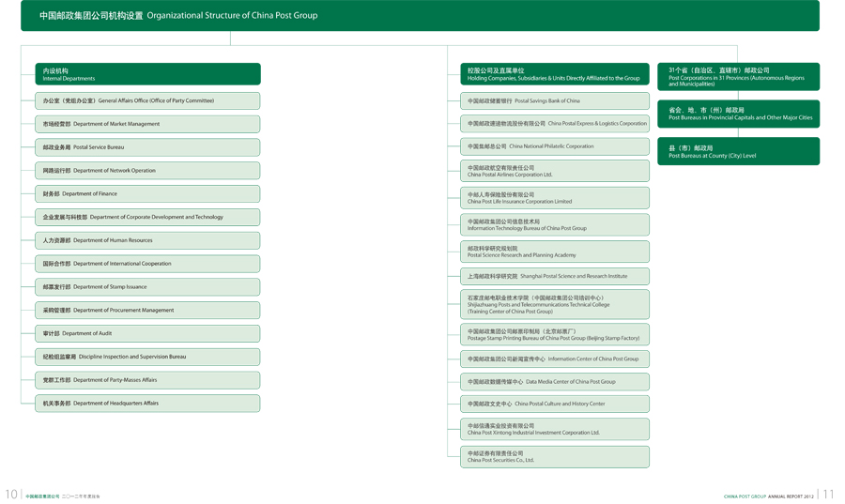
Task: Click page number 11 in footer
Action: [829, 494]
